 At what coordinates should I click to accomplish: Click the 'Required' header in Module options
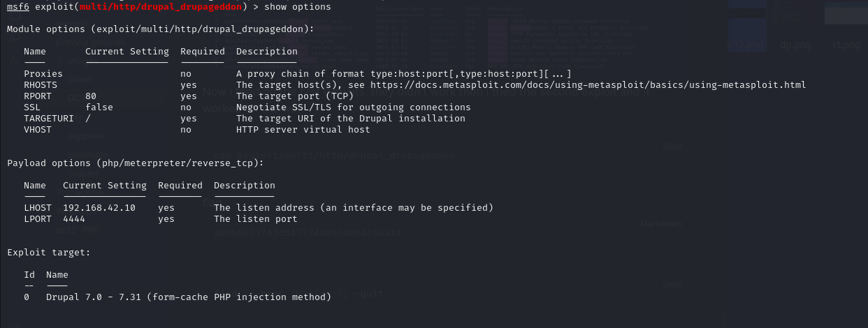[203, 52]
